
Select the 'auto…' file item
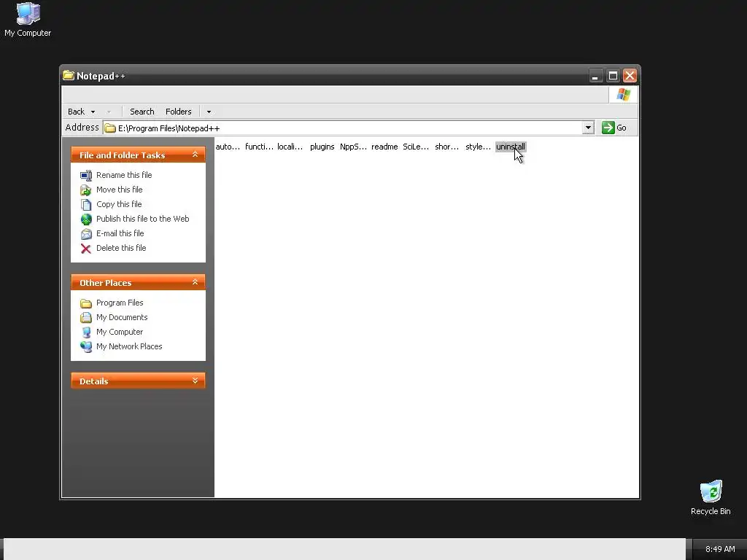228,147
